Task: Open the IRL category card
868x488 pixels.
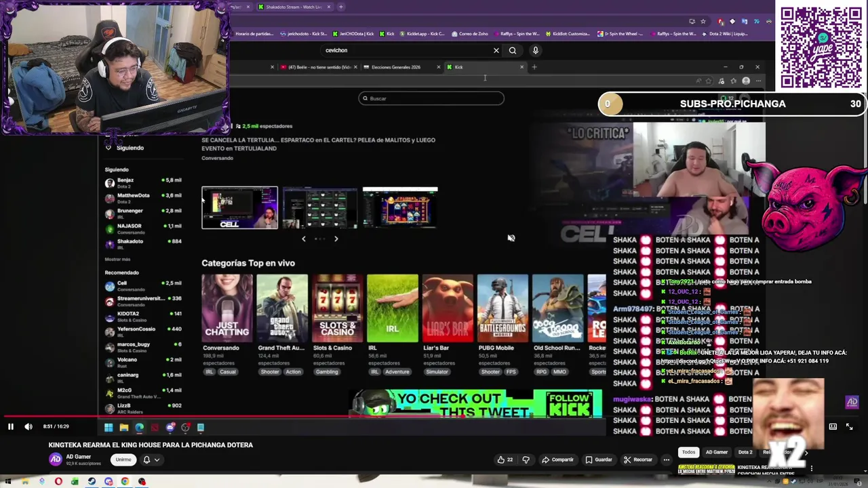Action: [x=393, y=308]
